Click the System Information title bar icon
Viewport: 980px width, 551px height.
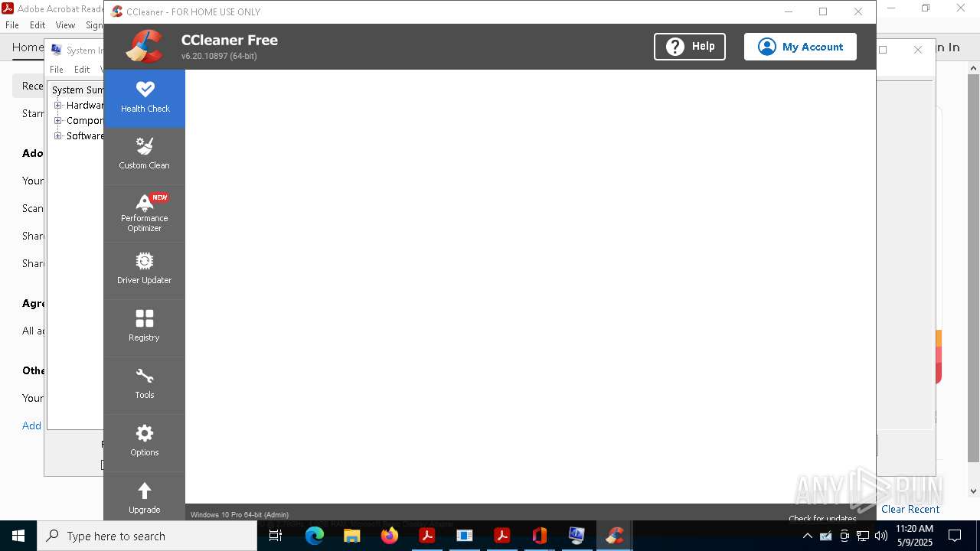[56, 50]
